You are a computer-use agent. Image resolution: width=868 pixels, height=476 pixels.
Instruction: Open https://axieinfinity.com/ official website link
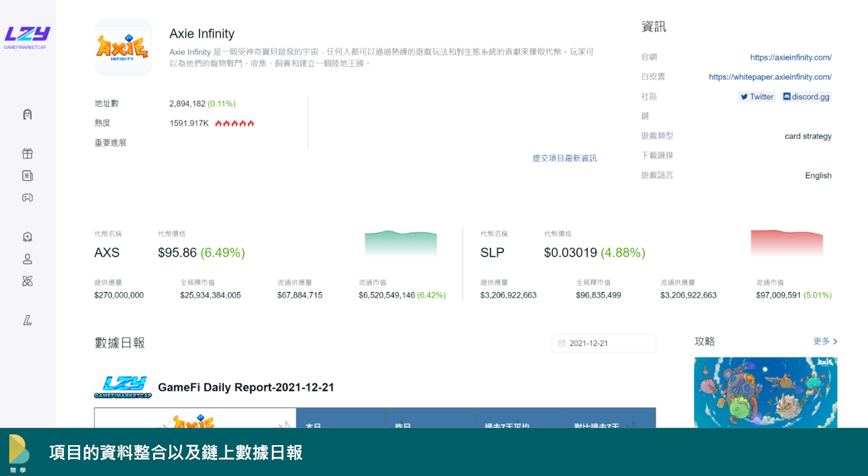(x=790, y=58)
